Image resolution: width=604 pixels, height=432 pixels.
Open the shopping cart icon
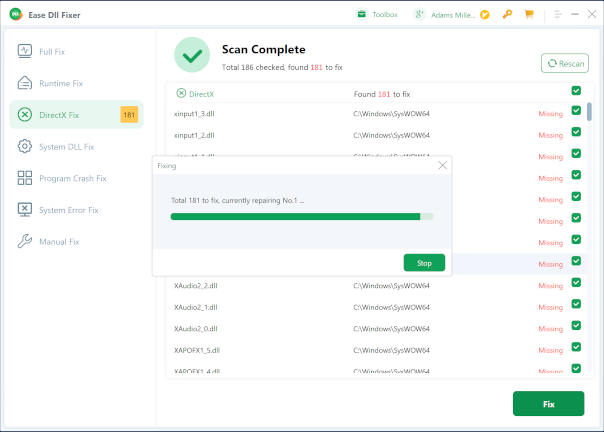point(529,14)
